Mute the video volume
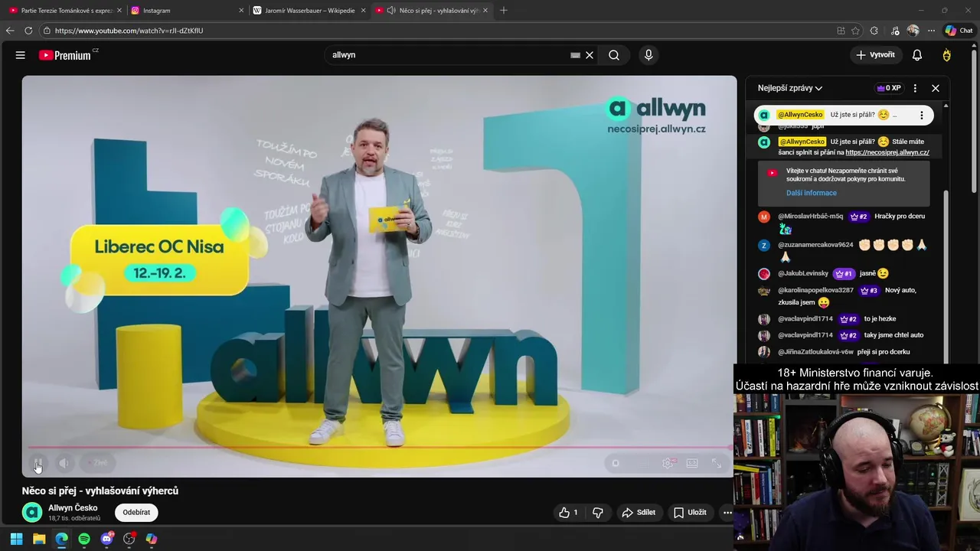980x551 pixels. pyautogui.click(x=64, y=462)
